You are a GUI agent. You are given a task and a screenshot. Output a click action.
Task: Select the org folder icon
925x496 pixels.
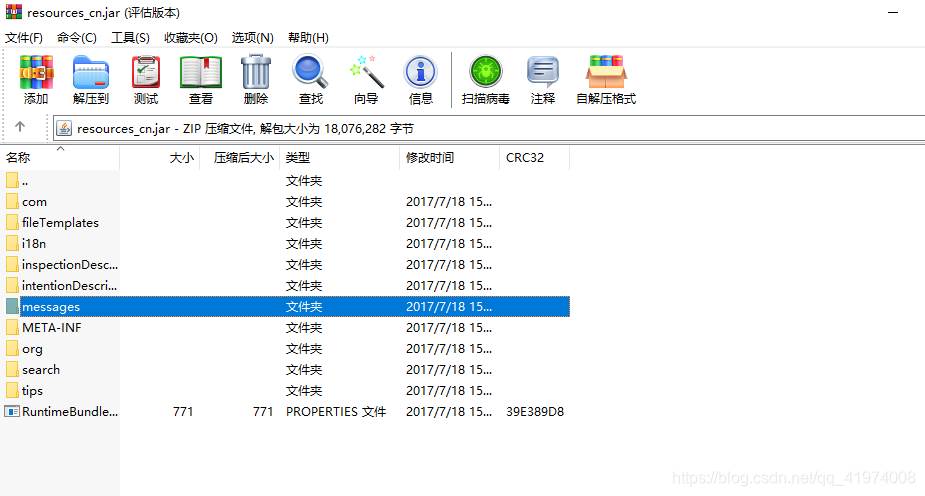pyautogui.click(x=12, y=349)
